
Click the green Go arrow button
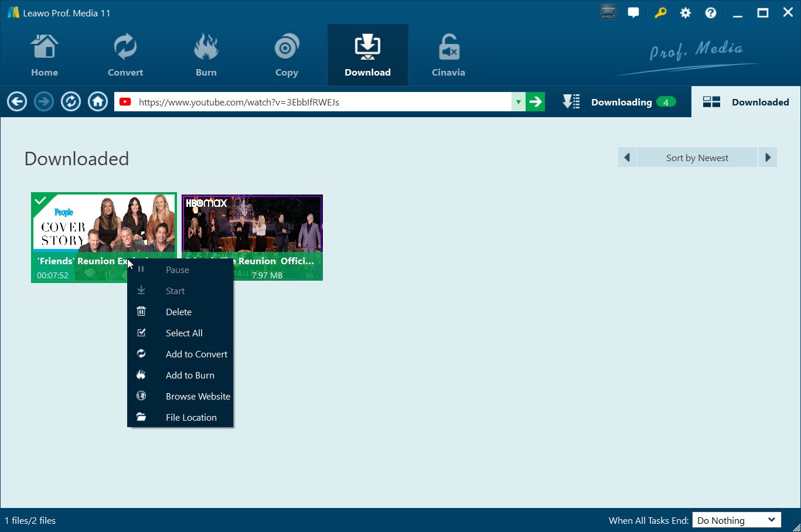tap(535, 102)
